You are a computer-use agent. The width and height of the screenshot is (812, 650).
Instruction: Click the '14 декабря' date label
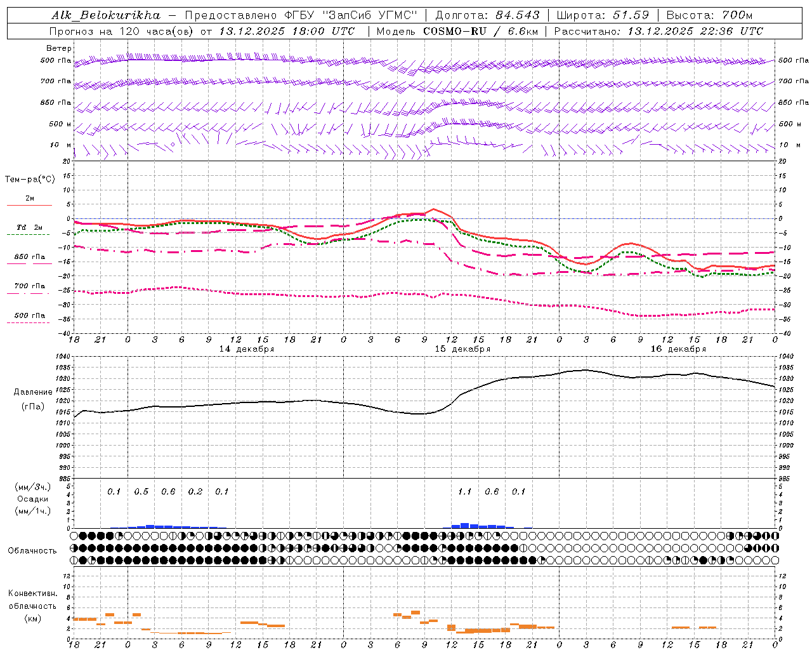(247, 349)
